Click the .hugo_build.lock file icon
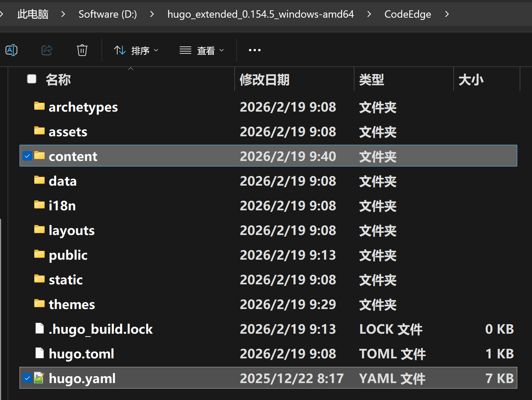 point(39,329)
